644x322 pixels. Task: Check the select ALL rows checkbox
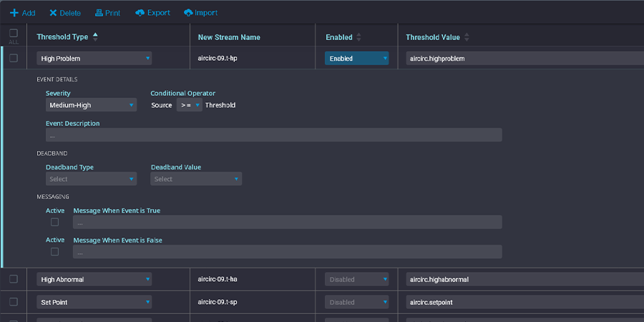point(14,33)
